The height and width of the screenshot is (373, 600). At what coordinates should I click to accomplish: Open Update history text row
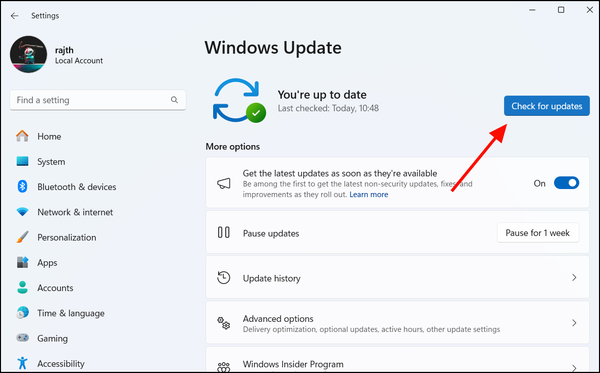[x=397, y=277]
